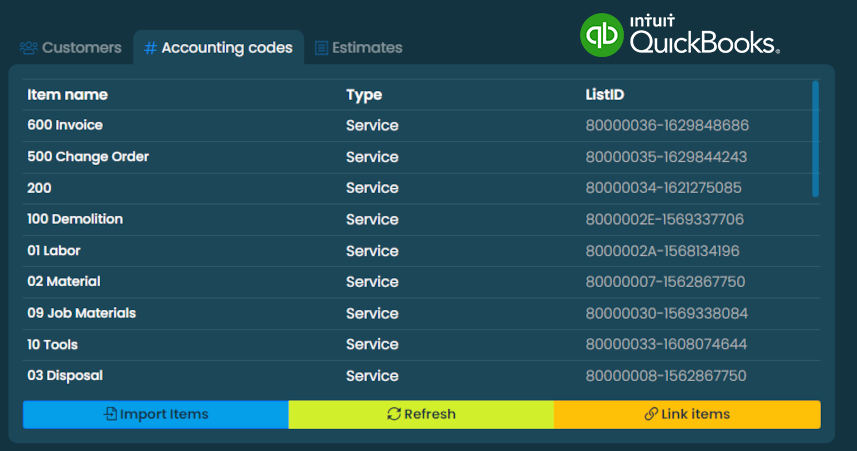Click the table's vertical scrollbar thumb
Viewport: 857px width, 451px height.
(x=816, y=138)
